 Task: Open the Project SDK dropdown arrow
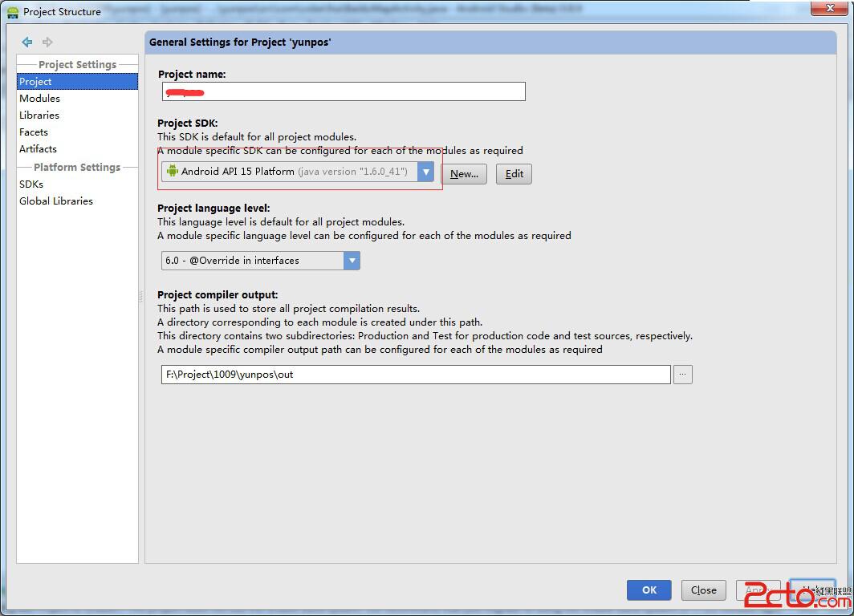[426, 172]
